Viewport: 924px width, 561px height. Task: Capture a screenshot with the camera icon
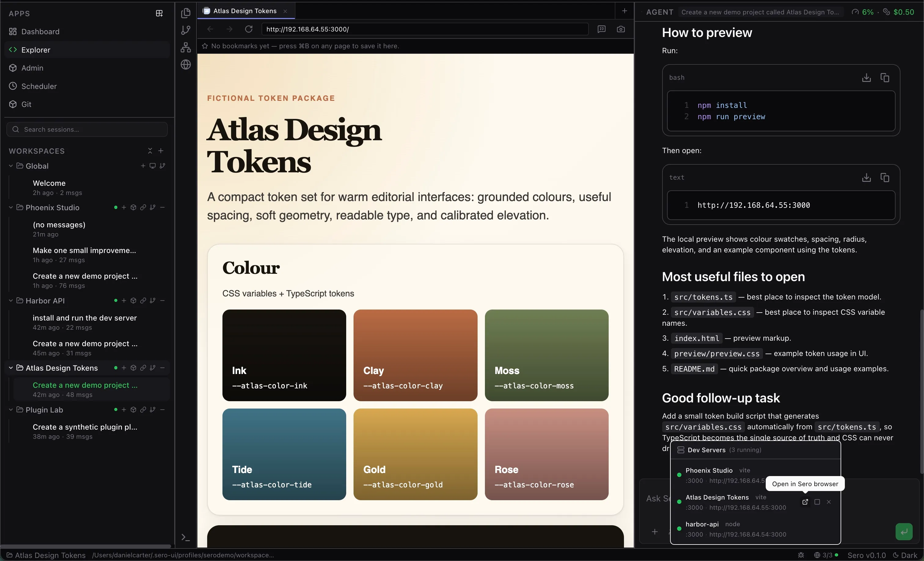621,29
